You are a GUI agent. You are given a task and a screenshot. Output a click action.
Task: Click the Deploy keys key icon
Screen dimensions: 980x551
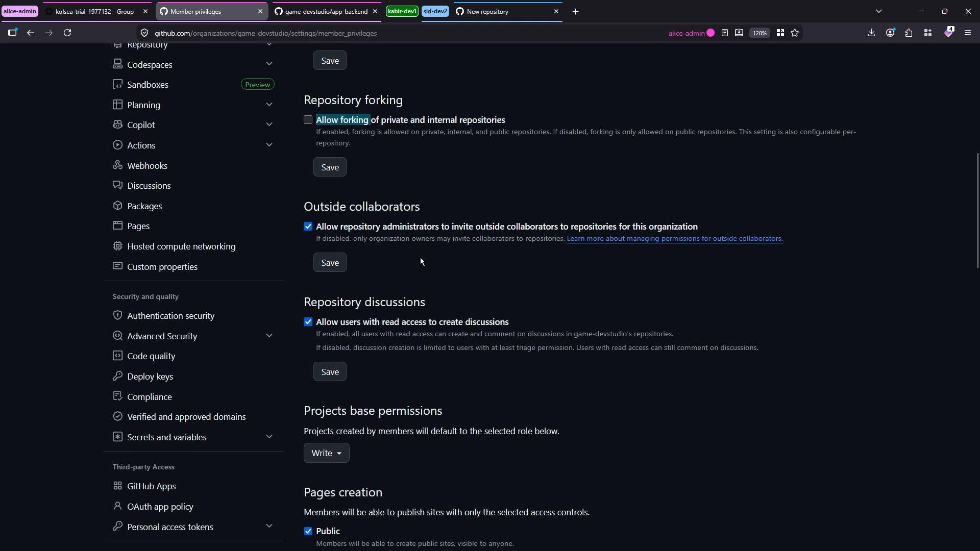(x=117, y=376)
